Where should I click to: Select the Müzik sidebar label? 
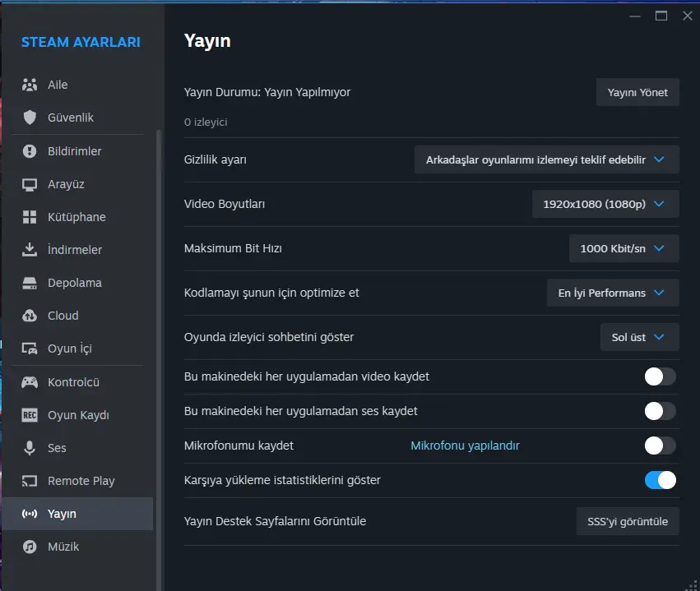click(x=63, y=547)
